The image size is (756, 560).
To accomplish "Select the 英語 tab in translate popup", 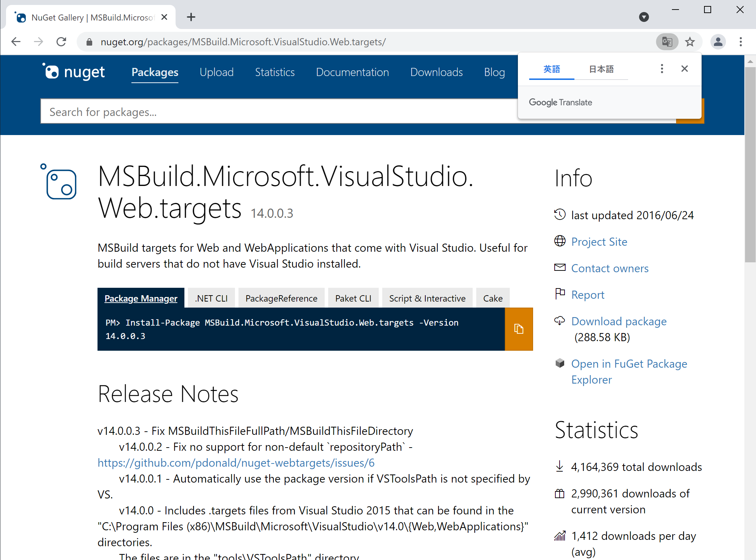I will tap(551, 69).
